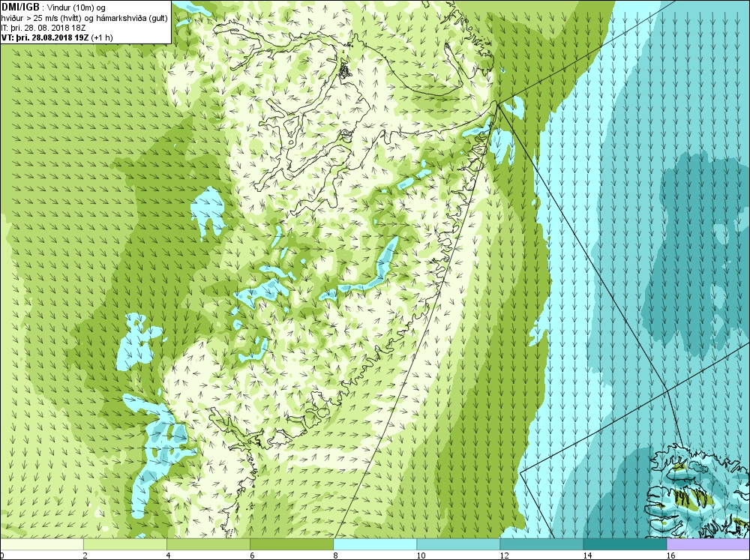Image resolution: width=750 pixels, height=560 pixels.
Task: Pick the 12–14 m/s teal legend swatch
Action: coord(541,544)
